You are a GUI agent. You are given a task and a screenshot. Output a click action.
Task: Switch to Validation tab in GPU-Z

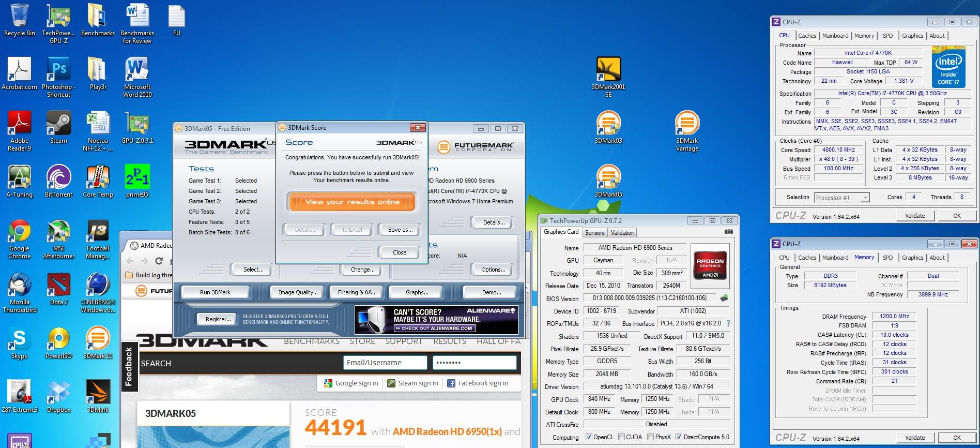pos(622,233)
